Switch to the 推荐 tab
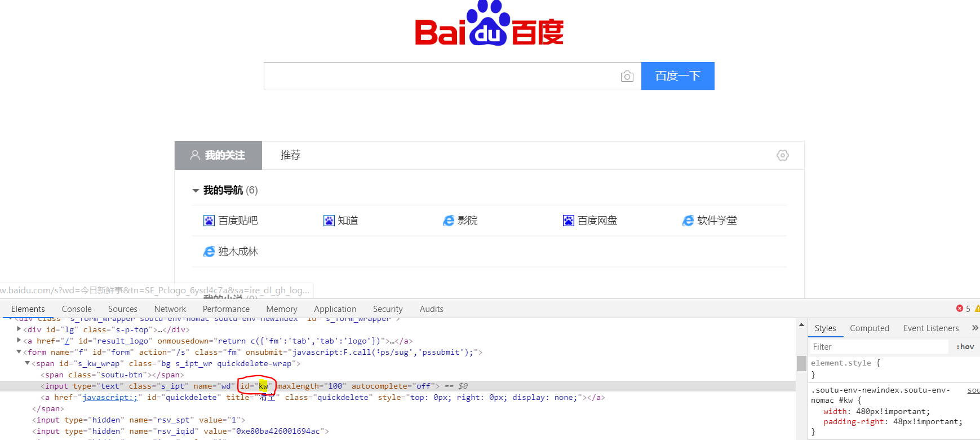Viewport: 980px width, 440px height. pos(291,155)
